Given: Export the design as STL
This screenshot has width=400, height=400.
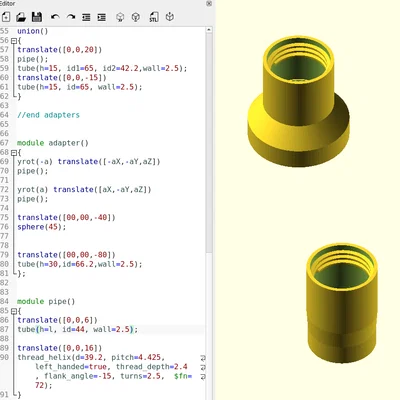Looking at the screenshot, I should coord(154,17).
